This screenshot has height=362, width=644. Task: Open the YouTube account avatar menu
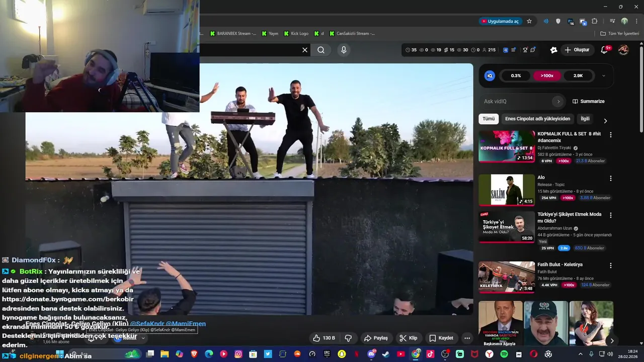(x=623, y=50)
